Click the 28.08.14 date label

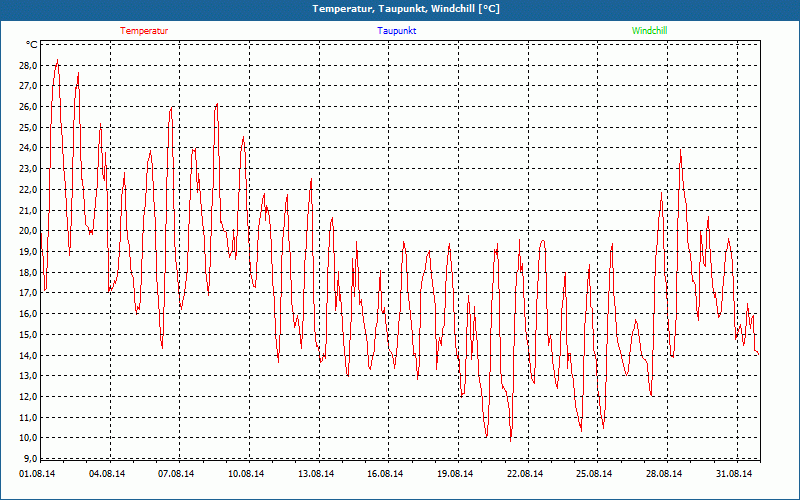point(664,474)
